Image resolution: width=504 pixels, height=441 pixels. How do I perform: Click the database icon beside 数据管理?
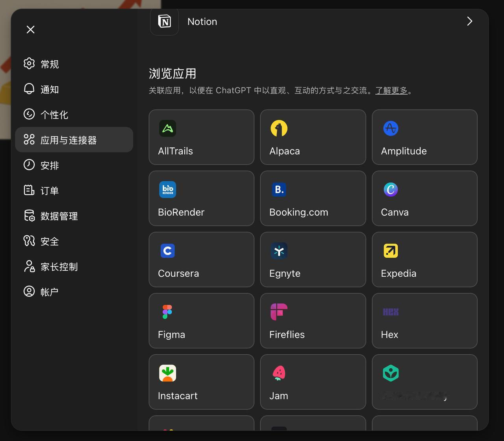[x=29, y=216]
